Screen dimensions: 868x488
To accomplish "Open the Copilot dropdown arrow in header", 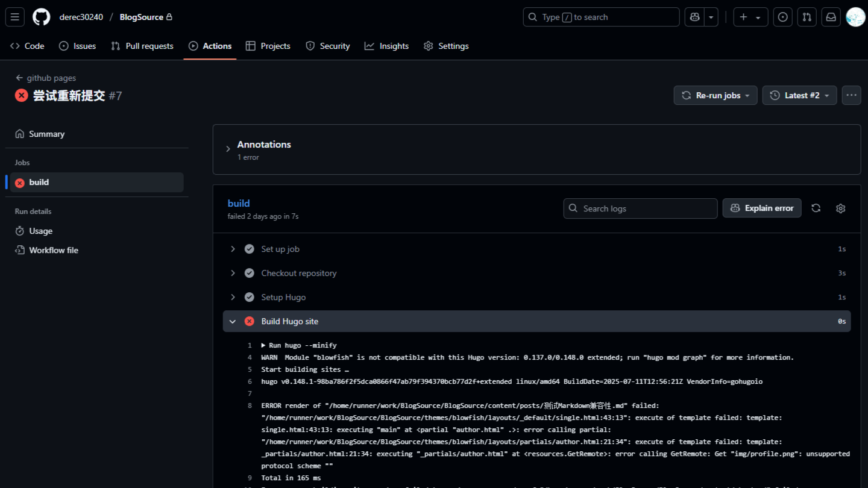I will 711,17.
